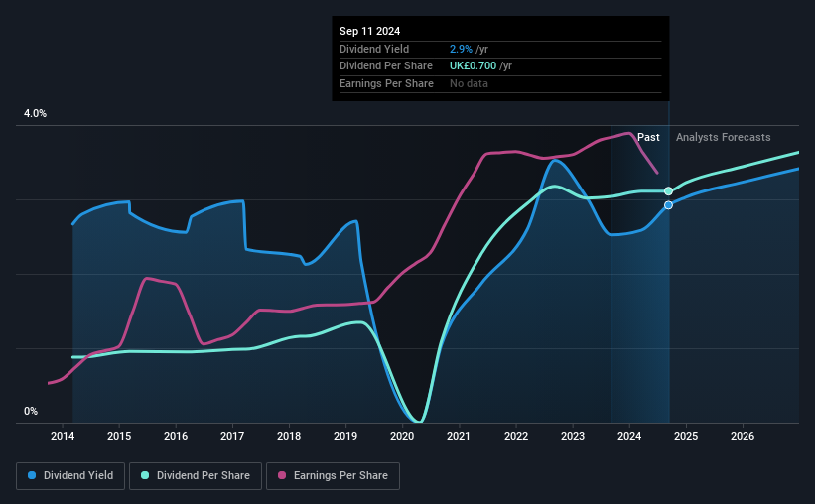Viewport: 815px width, 504px height.
Task: Click the blue Dividend Yield legend dot
Action: pos(32,475)
